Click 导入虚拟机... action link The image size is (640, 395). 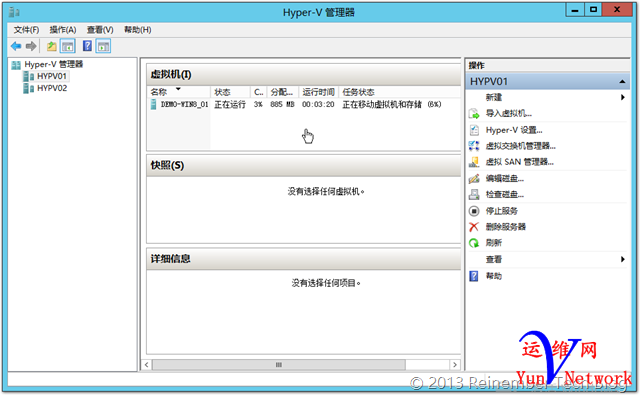[x=509, y=113]
